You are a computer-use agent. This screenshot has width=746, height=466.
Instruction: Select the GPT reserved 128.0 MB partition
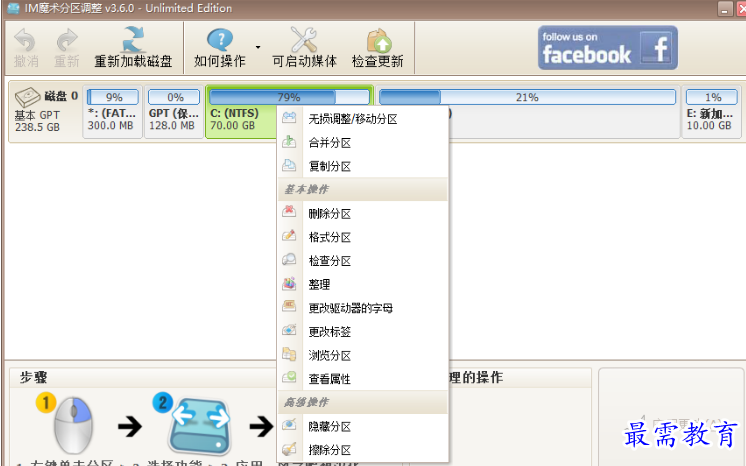coord(174,112)
